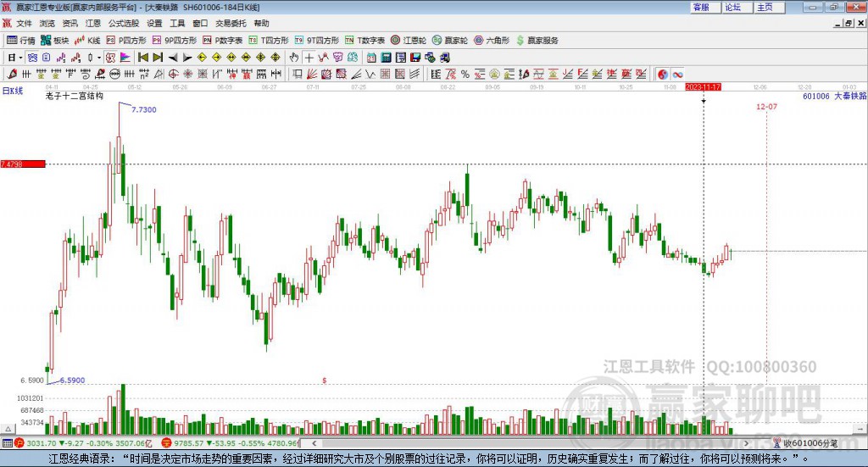The width and height of the screenshot is (868, 467).
Task: Open the calculator icon
Action: coord(386,58)
